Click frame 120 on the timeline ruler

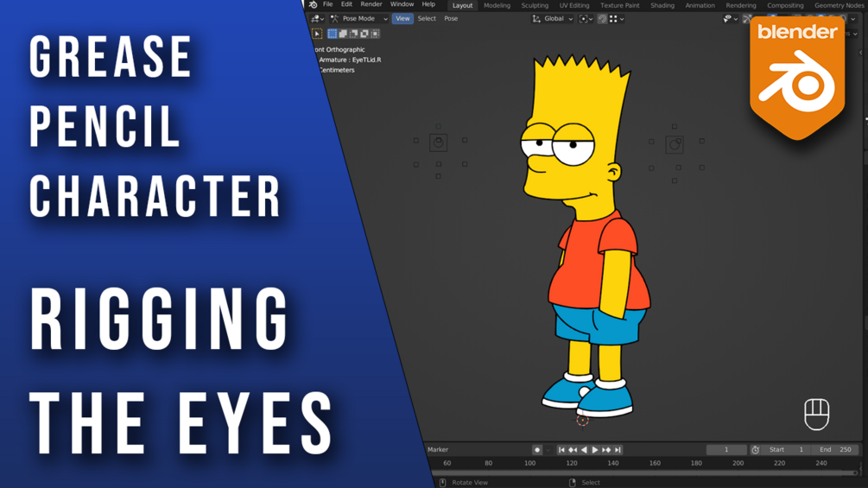click(x=571, y=463)
